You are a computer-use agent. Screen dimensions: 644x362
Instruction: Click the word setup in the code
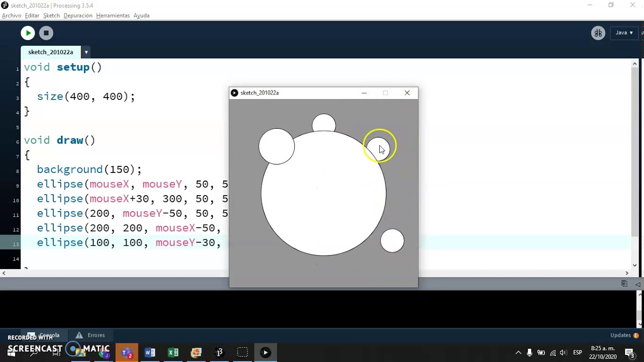click(73, 67)
